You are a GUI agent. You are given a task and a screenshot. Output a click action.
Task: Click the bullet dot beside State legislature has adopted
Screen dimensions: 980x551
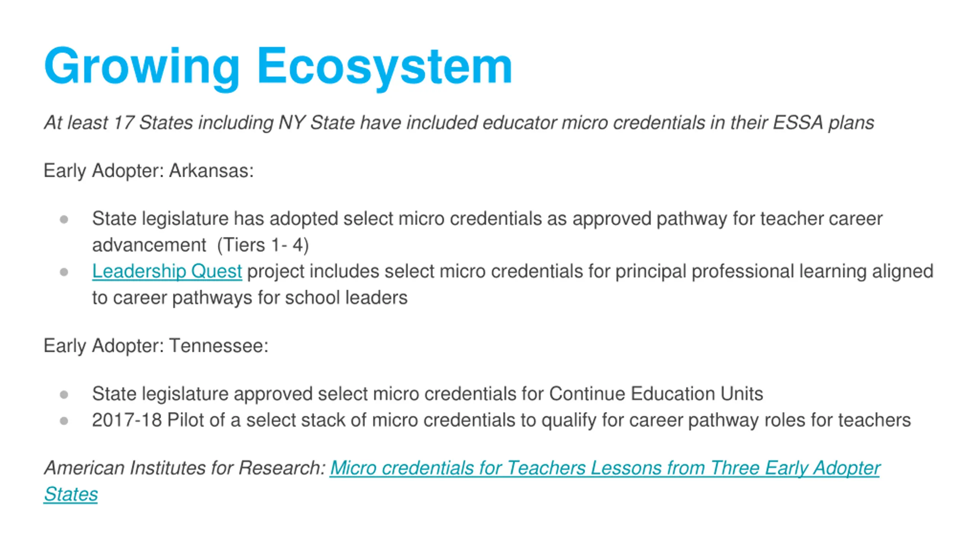[64, 220]
